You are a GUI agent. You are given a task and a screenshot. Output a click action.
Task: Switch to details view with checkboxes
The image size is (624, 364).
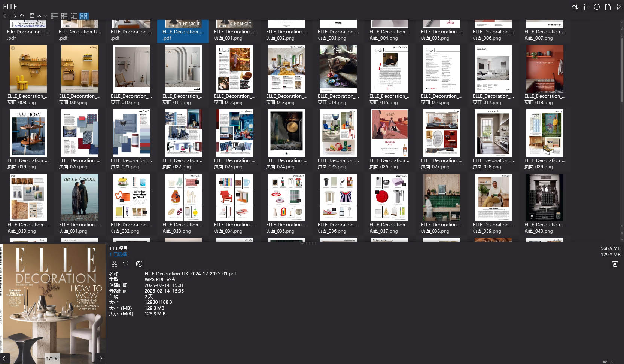tap(64, 16)
